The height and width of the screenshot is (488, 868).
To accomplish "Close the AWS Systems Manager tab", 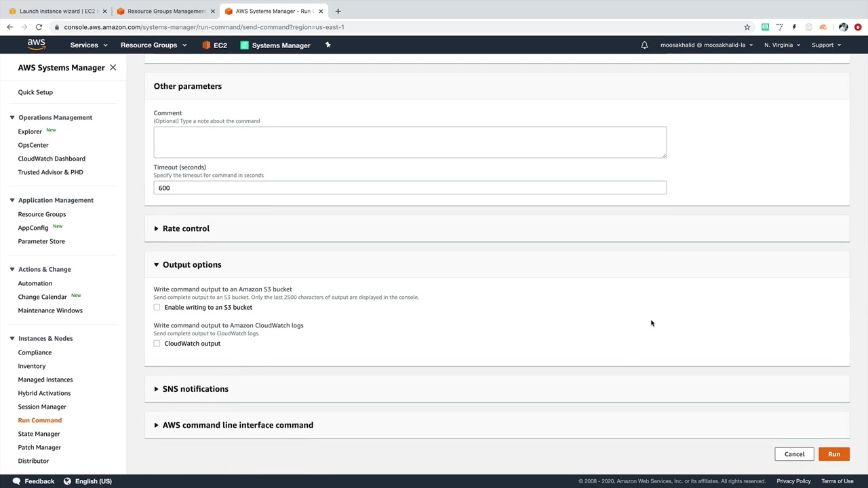I will coord(321,11).
